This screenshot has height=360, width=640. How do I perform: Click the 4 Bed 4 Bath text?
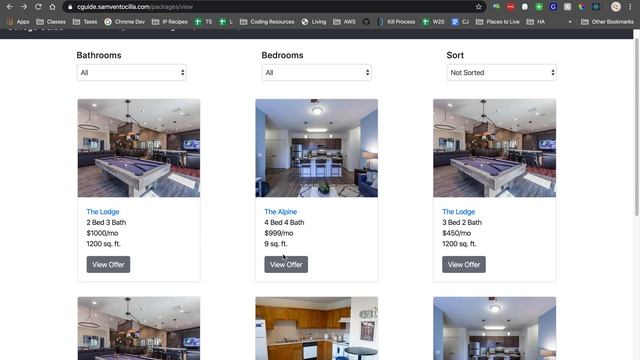point(284,222)
